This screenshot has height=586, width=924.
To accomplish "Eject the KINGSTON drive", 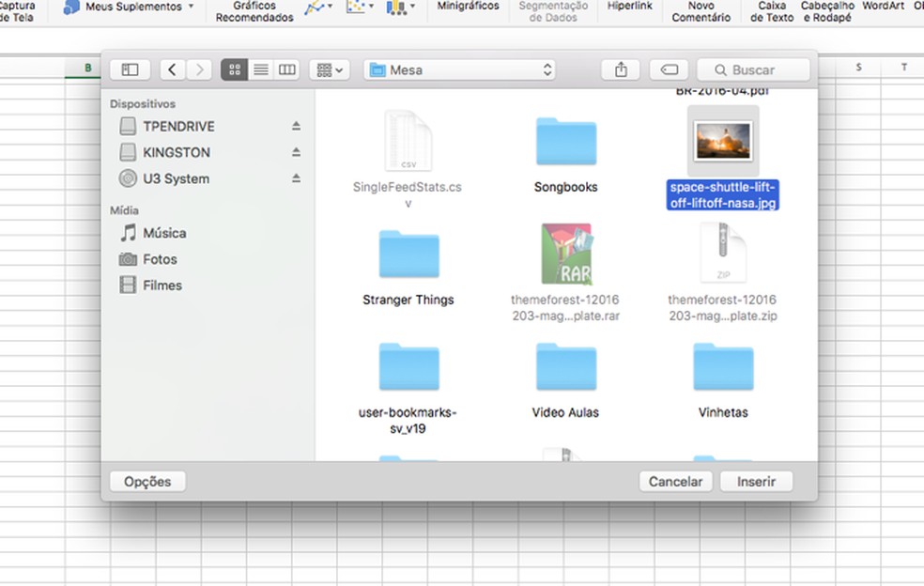I will click(x=296, y=152).
